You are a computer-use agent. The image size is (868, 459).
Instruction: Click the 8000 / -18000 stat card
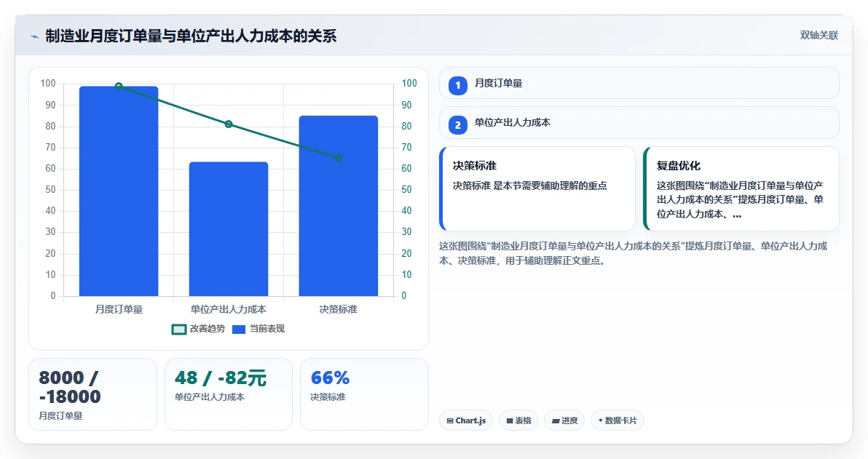coord(93,394)
